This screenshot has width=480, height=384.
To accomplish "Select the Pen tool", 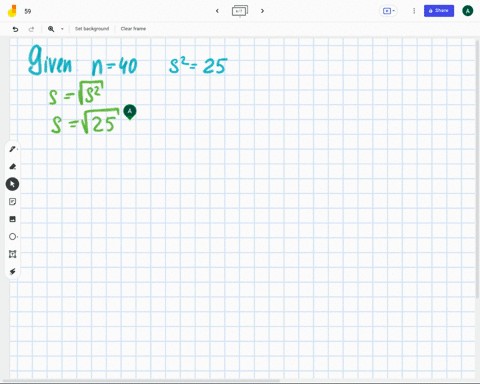I will coord(12,149).
